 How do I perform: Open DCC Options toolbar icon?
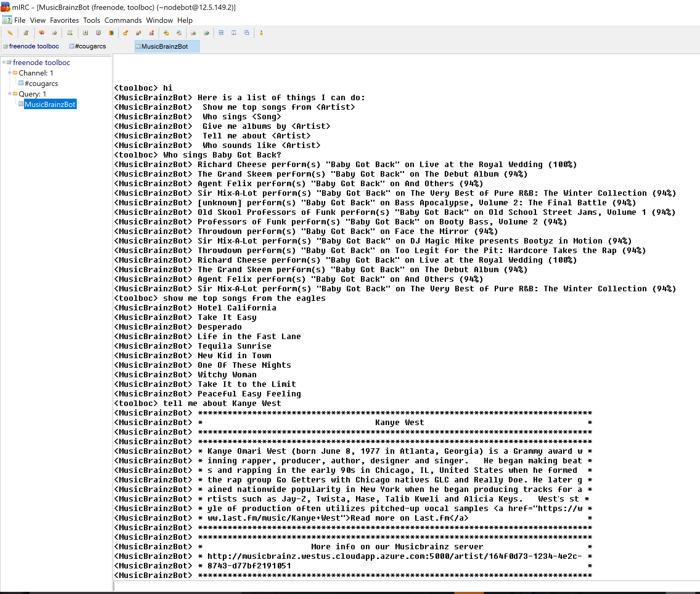[x=152, y=33]
